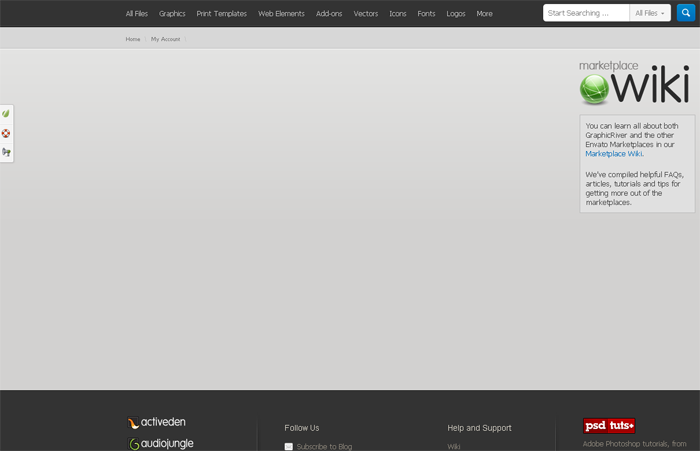The image size is (700, 451).
Task: Click the Subscribe to Blog envelope icon
Action: point(289,447)
